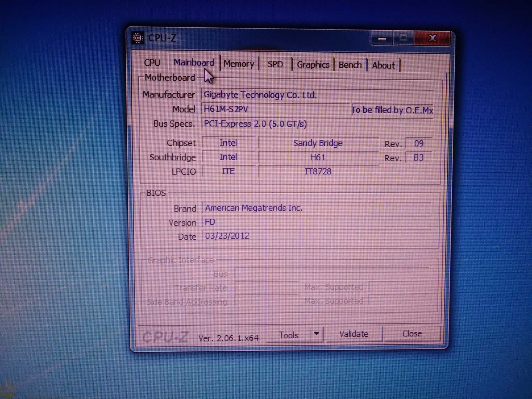The height and width of the screenshot is (399, 532).
Task: Click the BIOS Version FD field
Action: [x=317, y=222]
